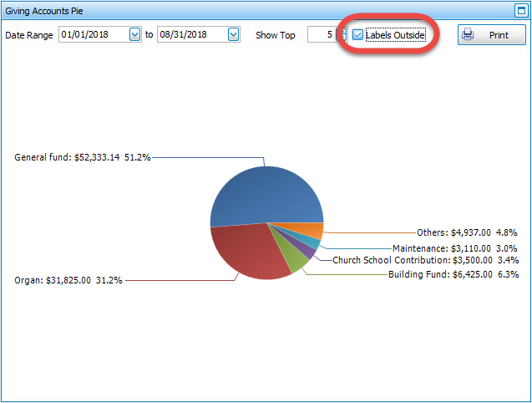Click in the Show Top number field

[x=321, y=35]
